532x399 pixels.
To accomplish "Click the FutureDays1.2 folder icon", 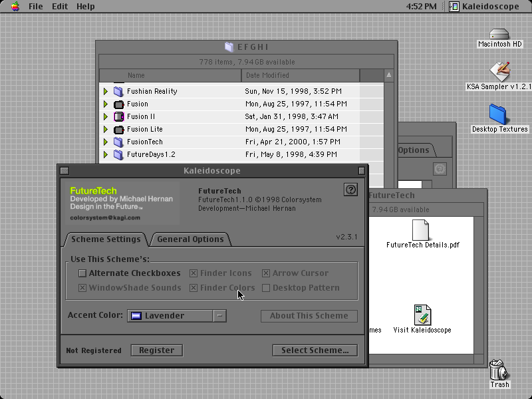I will (118, 155).
